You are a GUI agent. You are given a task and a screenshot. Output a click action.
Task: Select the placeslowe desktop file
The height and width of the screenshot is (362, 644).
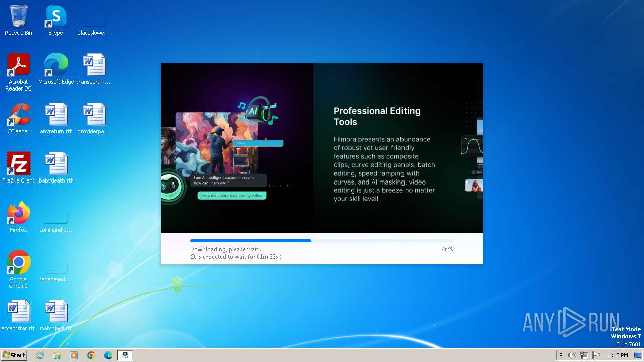click(x=94, y=20)
